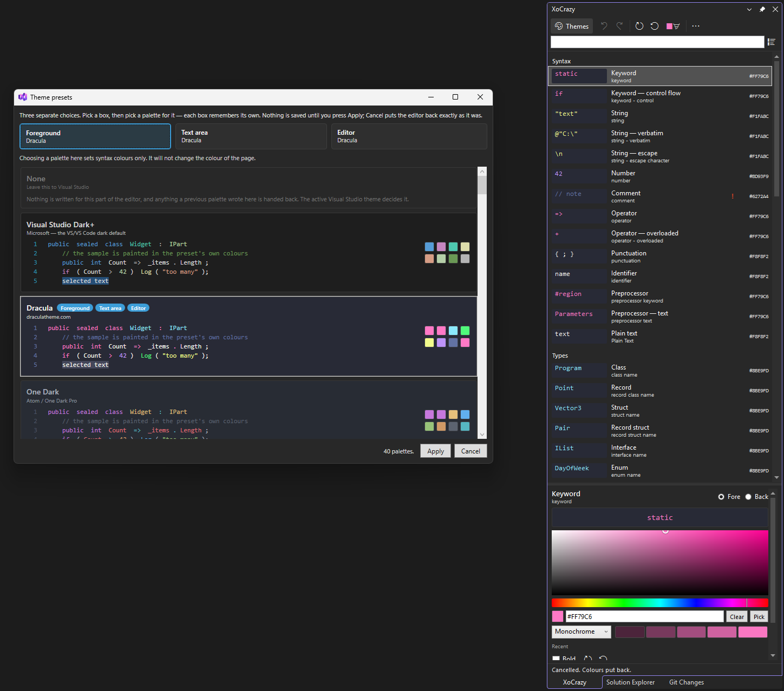Click the up arrow of the palette list scrollbar
This screenshot has width=784, height=691.
(x=482, y=172)
